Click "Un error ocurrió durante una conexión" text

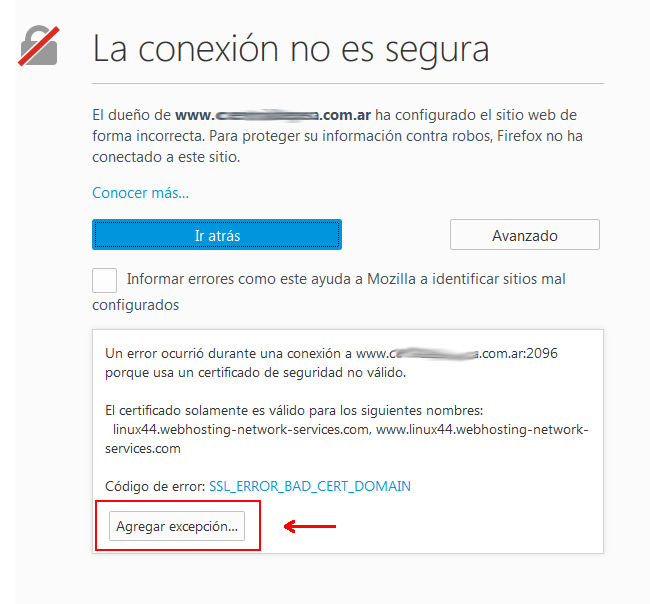point(228,353)
